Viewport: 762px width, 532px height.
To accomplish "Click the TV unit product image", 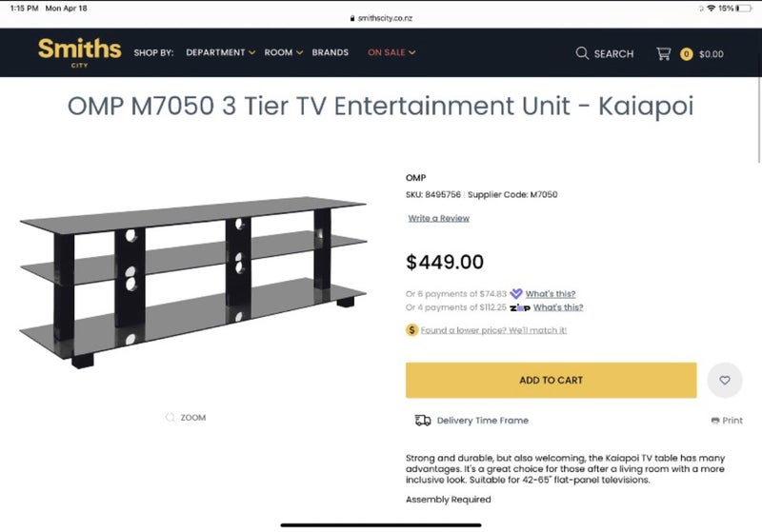I will coord(192,281).
